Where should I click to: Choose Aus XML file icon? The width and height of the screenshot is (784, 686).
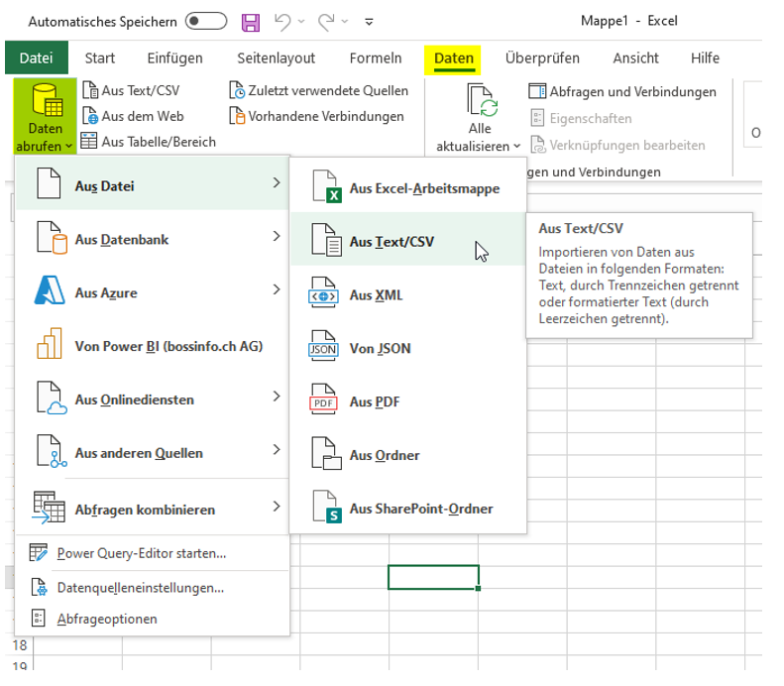[x=326, y=295]
